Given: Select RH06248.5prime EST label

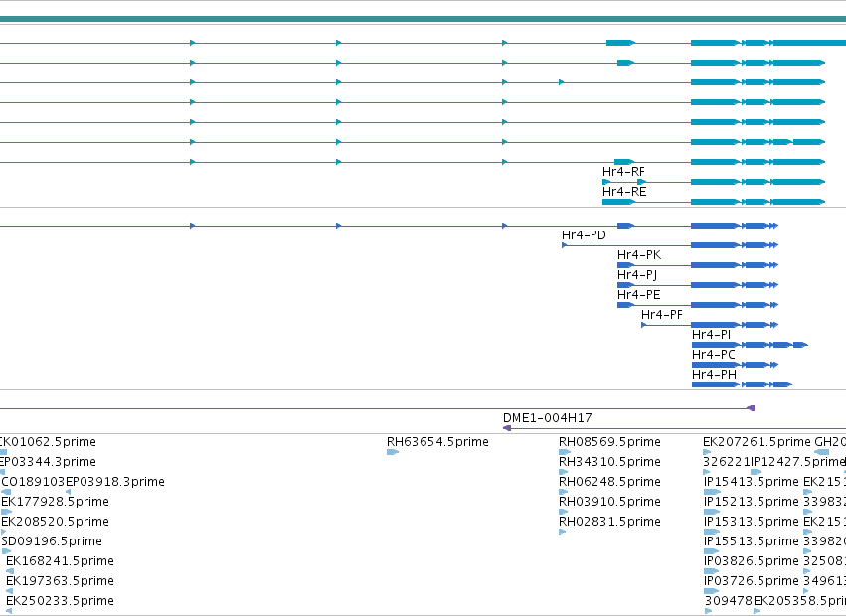Looking at the screenshot, I should [609, 482].
